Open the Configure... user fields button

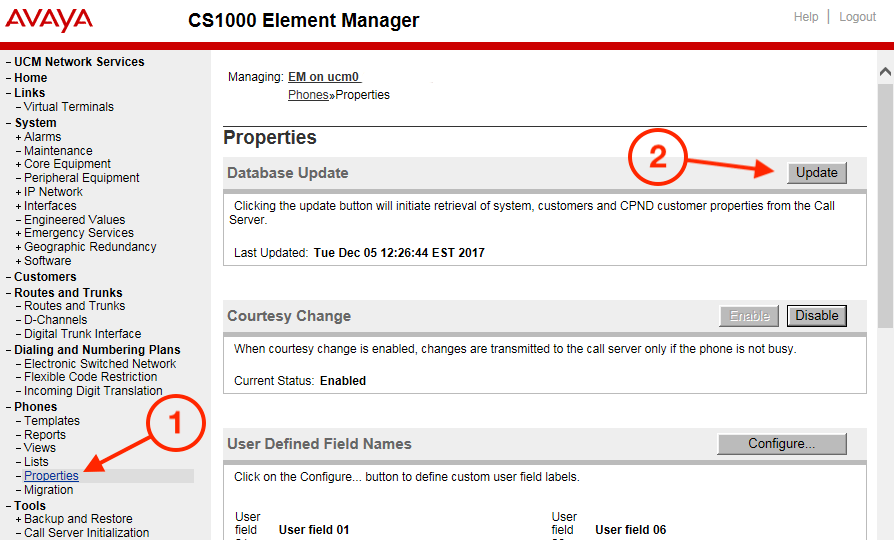point(782,444)
